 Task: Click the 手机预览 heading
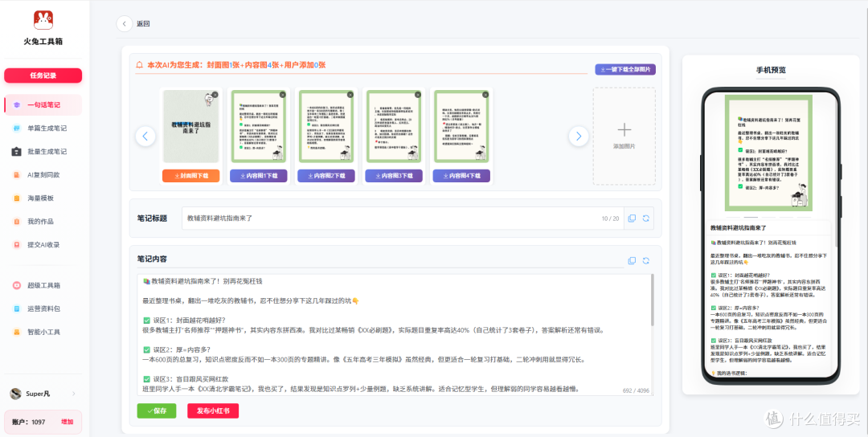[771, 70]
